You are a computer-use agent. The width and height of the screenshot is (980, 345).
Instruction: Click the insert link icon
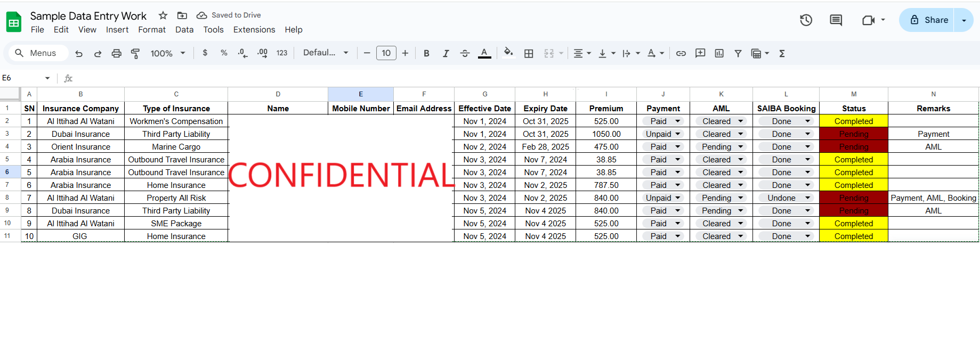tap(681, 53)
